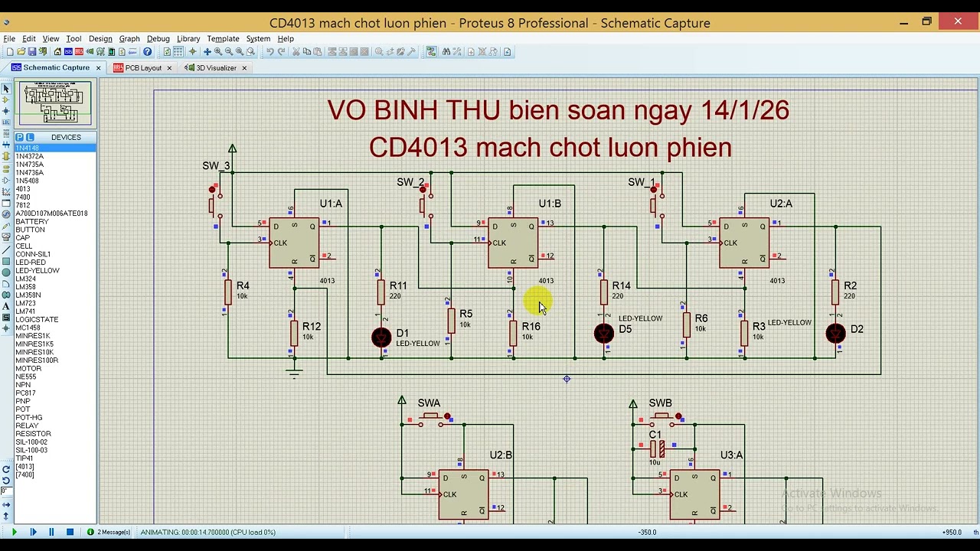Open the Home page icon

click(x=57, y=52)
